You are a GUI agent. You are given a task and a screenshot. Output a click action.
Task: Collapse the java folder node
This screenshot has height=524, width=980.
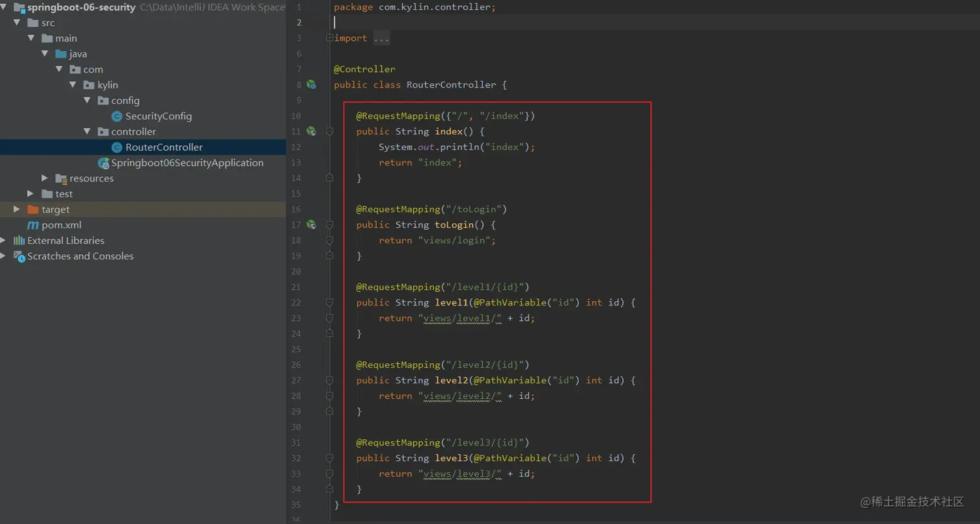[x=45, y=54]
